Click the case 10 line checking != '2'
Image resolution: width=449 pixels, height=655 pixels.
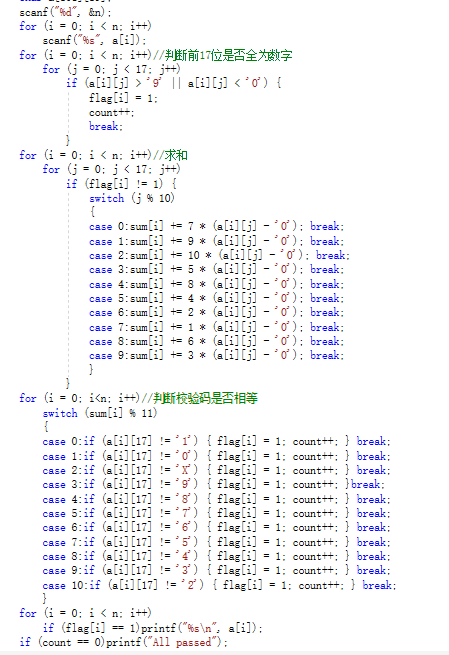(219, 586)
